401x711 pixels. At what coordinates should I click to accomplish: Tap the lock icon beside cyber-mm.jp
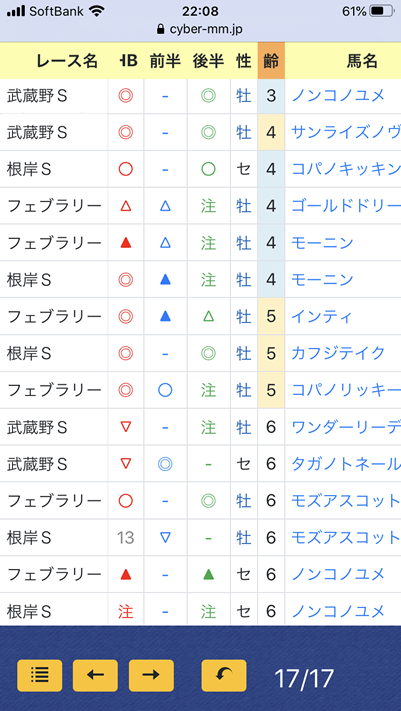(160, 30)
